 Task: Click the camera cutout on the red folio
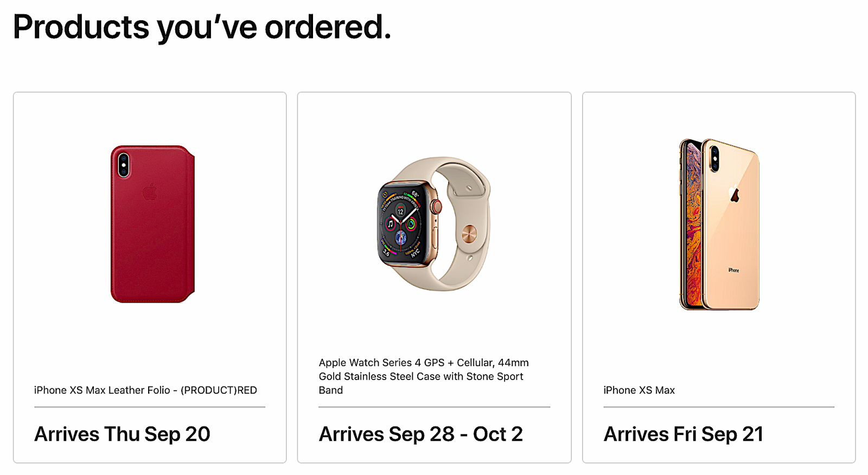tap(124, 164)
